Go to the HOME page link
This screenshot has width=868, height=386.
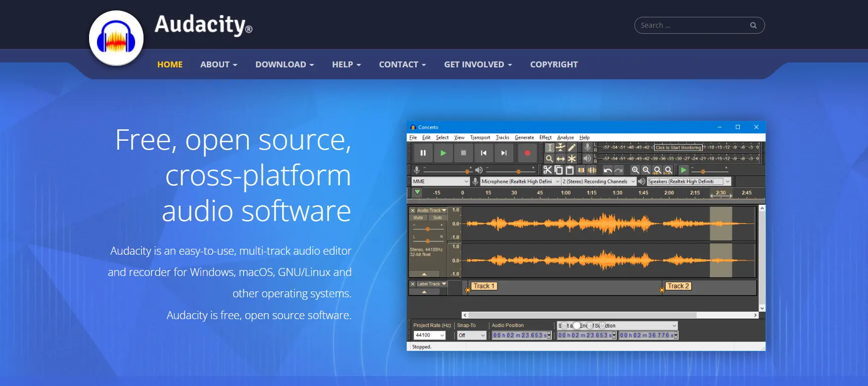[170, 64]
